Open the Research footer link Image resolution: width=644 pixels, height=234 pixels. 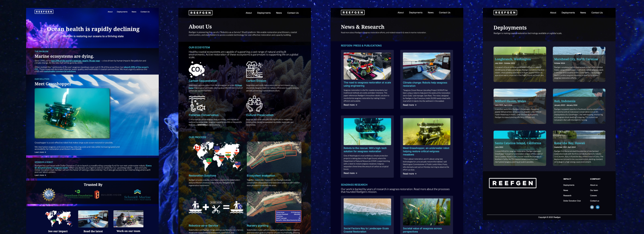click(567, 196)
